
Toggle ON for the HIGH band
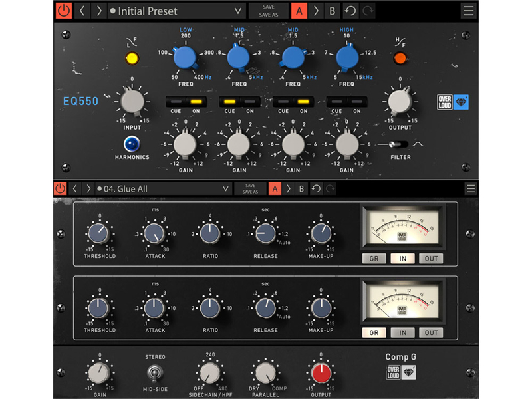356,102
